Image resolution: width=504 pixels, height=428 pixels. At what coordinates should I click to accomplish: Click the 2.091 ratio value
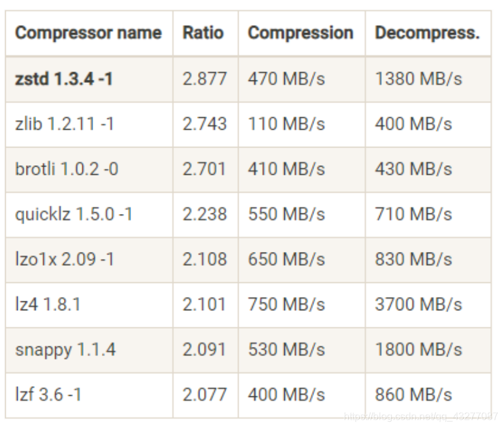204,349
